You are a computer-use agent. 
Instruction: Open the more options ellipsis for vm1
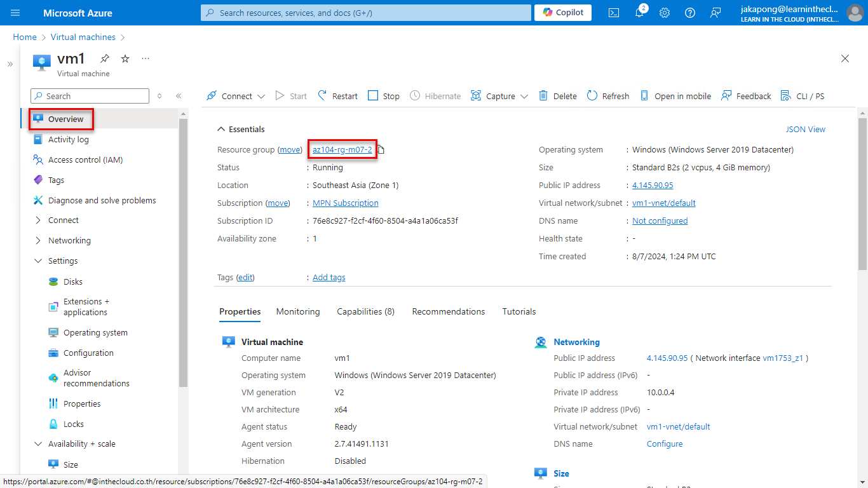(x=146, y=58)
